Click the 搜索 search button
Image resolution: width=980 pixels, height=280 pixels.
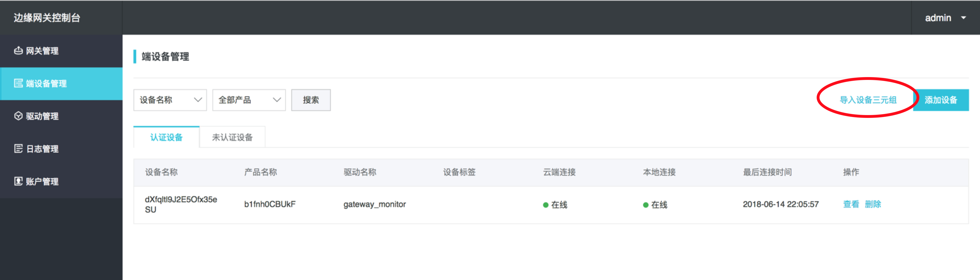(311, 100)
